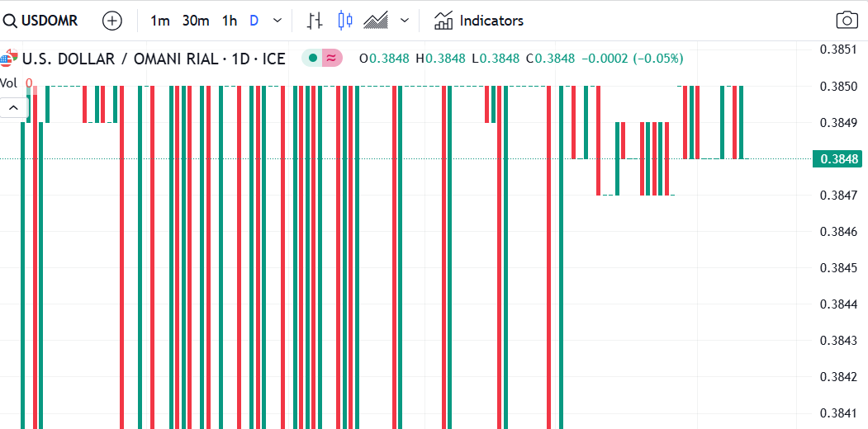The height and width of the screenshot is (429, 868).
Task: Click 0.3847 on the price scale
Action: click(839, 196)
